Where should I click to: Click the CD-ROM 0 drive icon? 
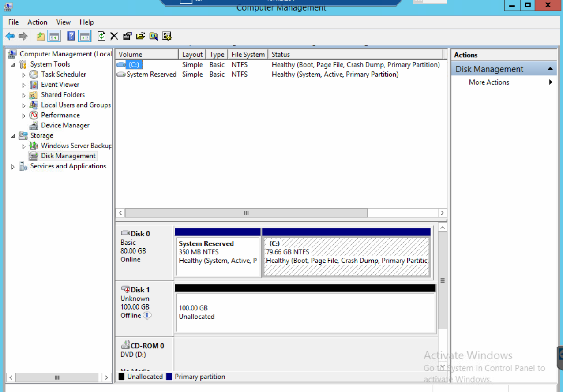pos(125,345)
